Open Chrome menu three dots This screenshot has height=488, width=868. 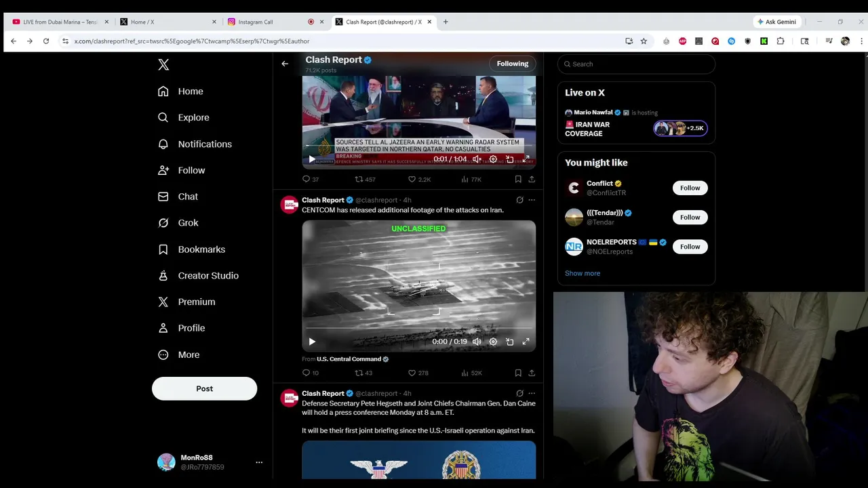click(861, 41)
